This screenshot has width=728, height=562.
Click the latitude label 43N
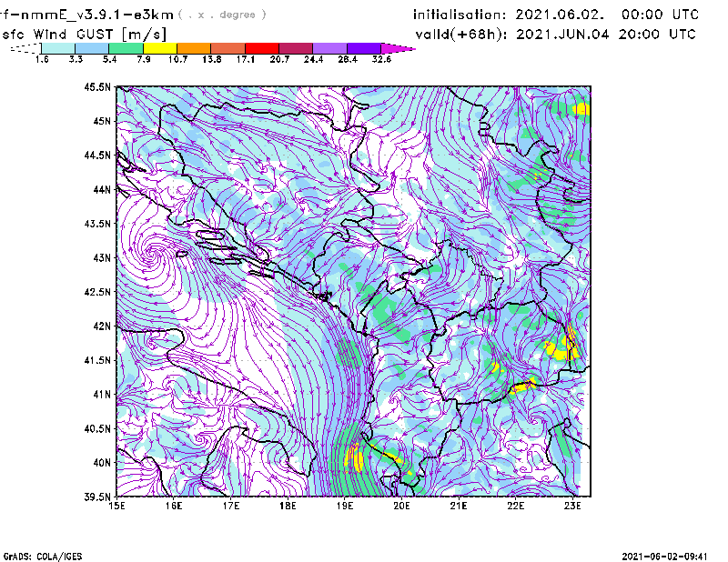(102, 258)
